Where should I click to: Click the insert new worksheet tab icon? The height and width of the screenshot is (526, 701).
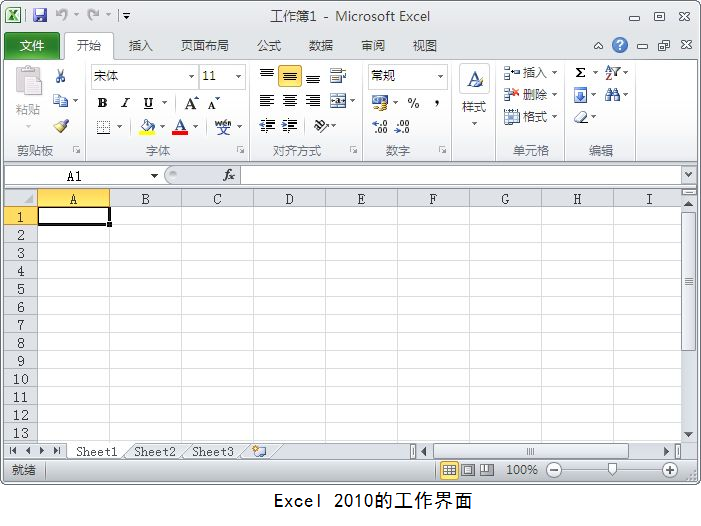pyautogui.click(x=259, y=451)
